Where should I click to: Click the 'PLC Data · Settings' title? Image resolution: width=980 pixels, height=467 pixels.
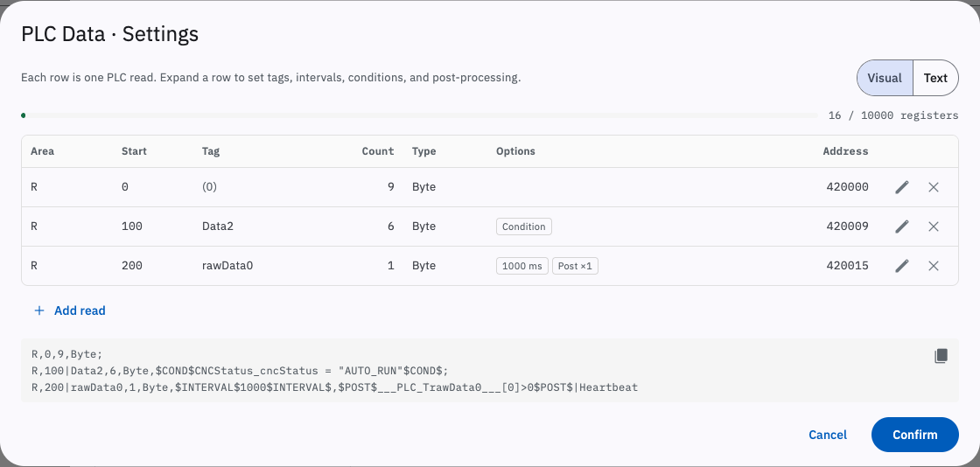point(110,34)
